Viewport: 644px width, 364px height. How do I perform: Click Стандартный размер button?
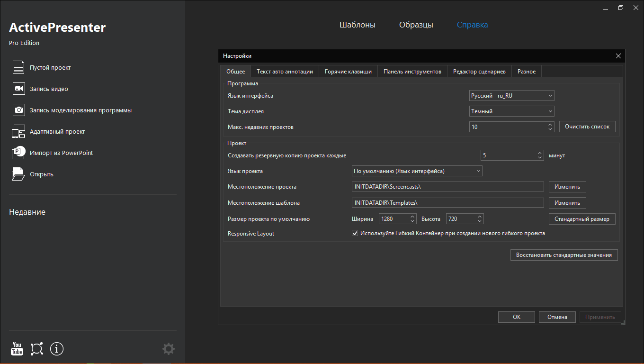pyautogui.click(x=582, y=219)
